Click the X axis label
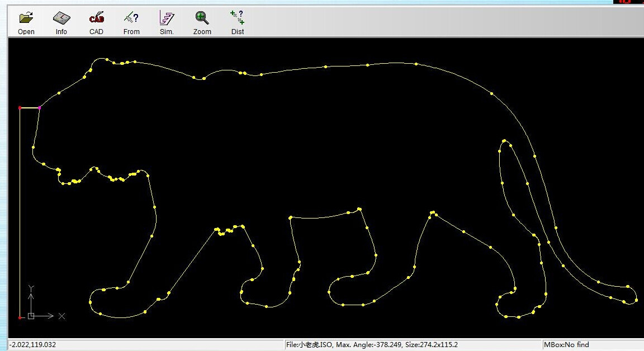Viewport: 644px width, 351px height. [62, 316]
